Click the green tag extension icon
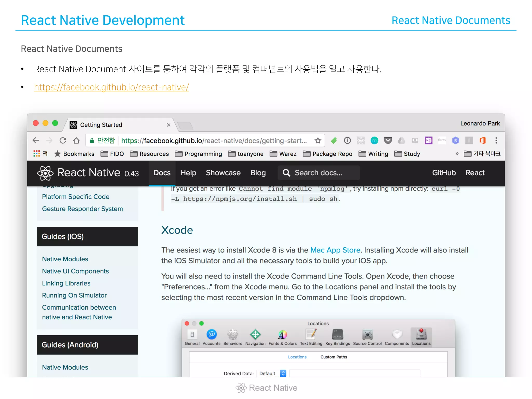This screenshot has height=399, width=532. pyautogui.click(x=334, y=141)
